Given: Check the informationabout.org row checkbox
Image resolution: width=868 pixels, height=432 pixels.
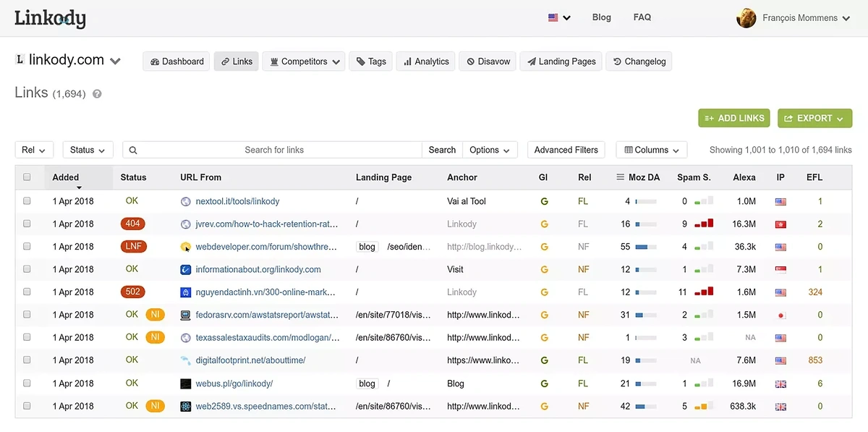Looking at the screenshot, I should point(27,269).
